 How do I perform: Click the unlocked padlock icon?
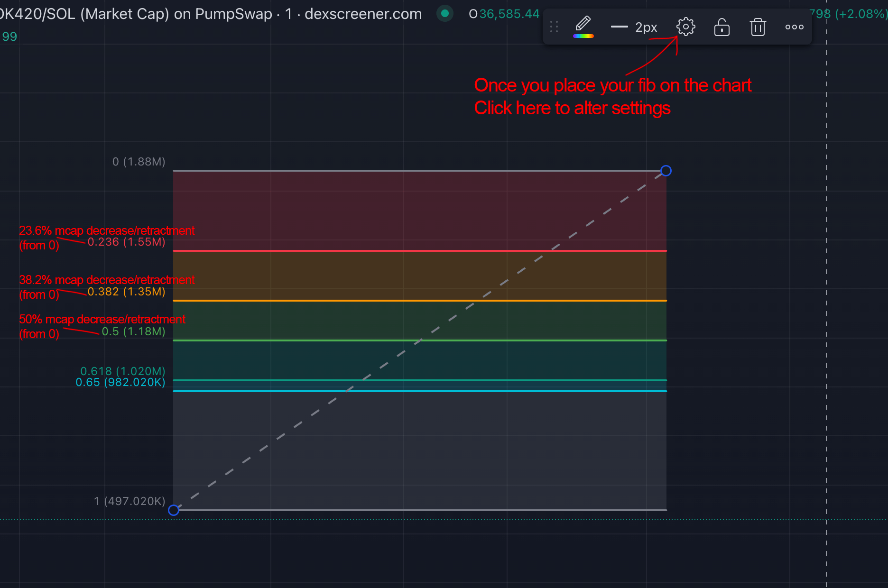tap(721, 27)
